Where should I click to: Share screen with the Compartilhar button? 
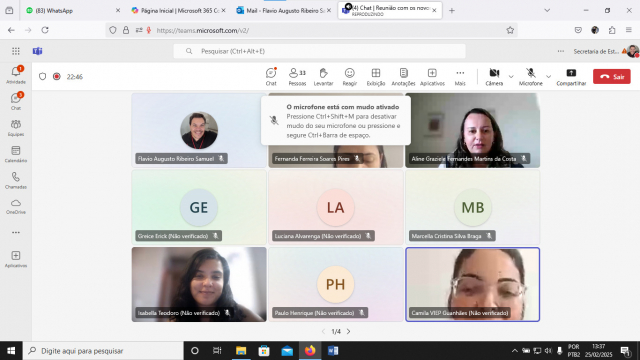click(571, 77)
